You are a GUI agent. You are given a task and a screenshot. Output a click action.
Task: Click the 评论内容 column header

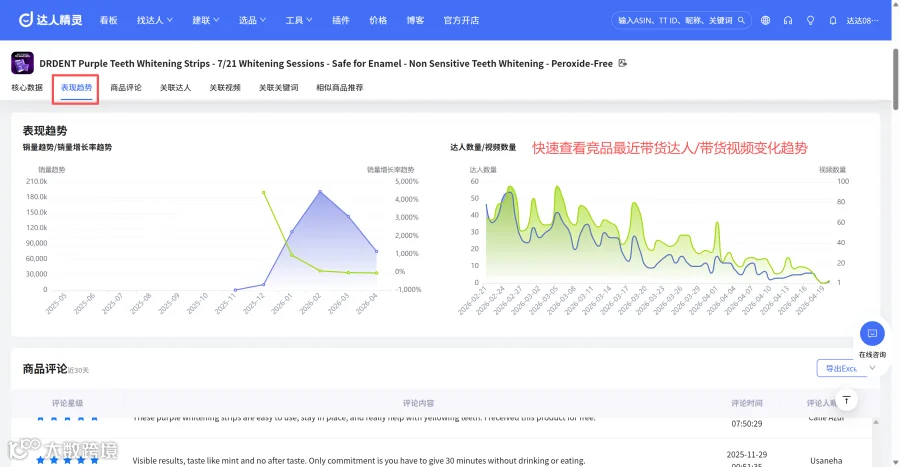pyautogui.click(x=418, y=403)
